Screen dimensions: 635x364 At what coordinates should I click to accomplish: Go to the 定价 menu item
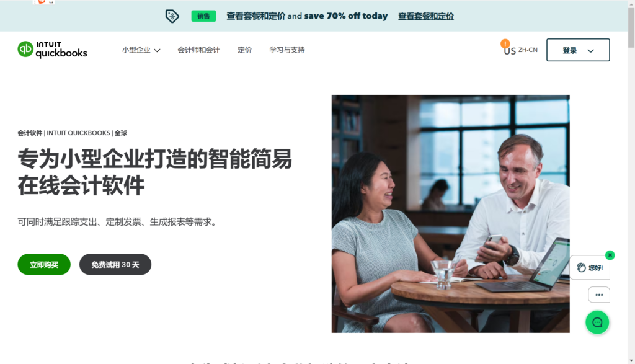244,50
